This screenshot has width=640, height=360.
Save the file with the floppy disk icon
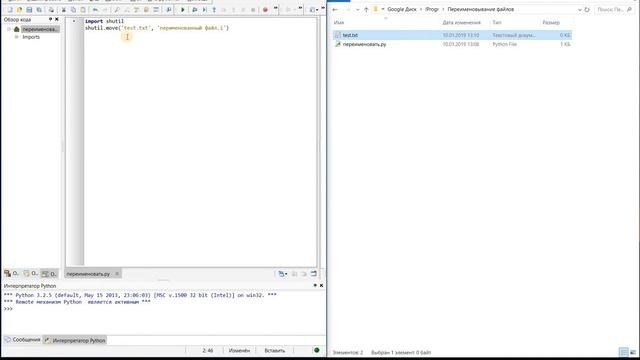[x=29, y=9]
